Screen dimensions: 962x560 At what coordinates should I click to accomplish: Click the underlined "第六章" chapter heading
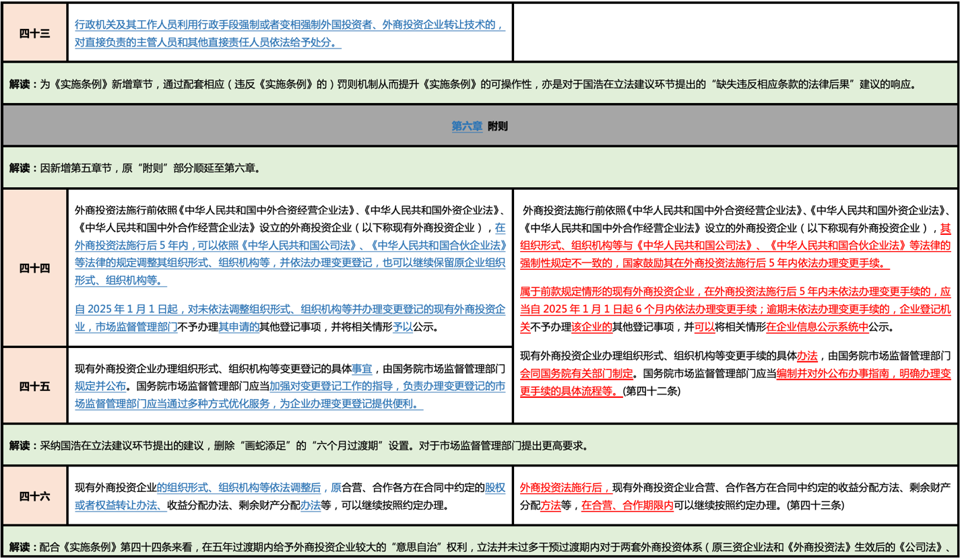(466, 126)
